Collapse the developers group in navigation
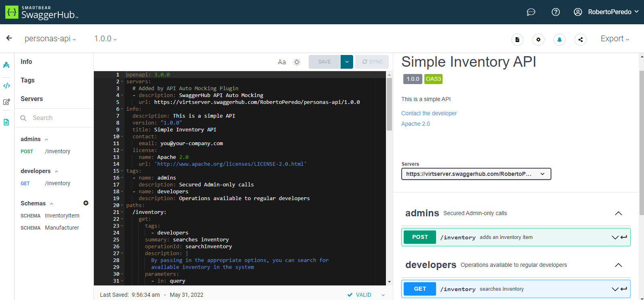This screenshot has width=644, height=300. point(56,171)
